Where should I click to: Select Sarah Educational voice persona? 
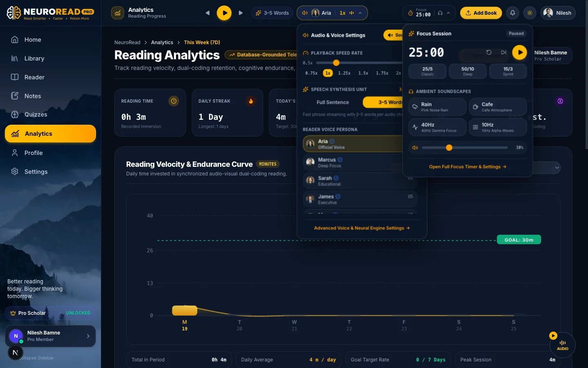(x=360, y=181)
